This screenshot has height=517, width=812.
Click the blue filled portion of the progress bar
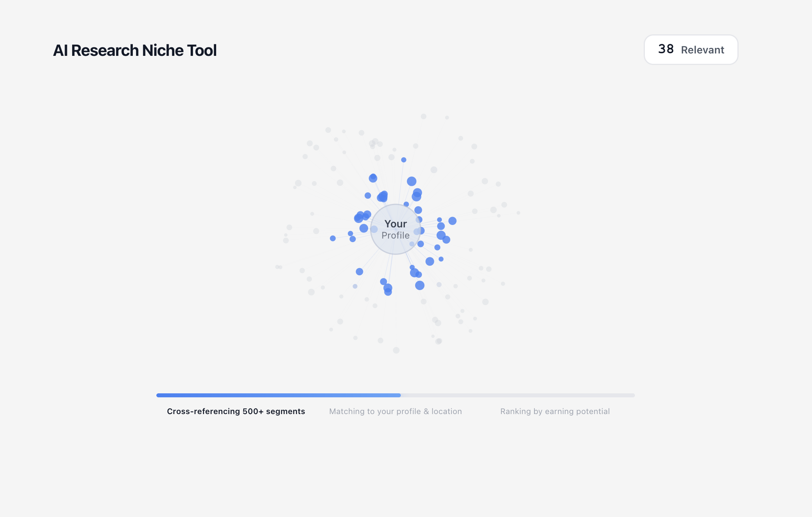pos(279,395)
